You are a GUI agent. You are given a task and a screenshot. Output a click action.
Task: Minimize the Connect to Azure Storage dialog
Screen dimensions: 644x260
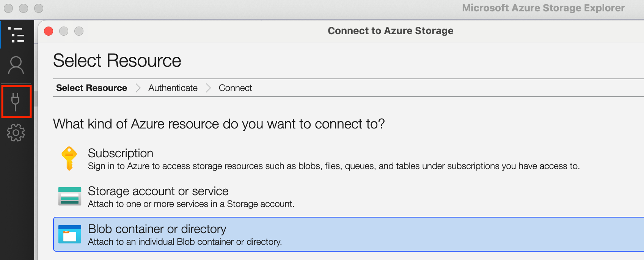[x=64, y=31]
